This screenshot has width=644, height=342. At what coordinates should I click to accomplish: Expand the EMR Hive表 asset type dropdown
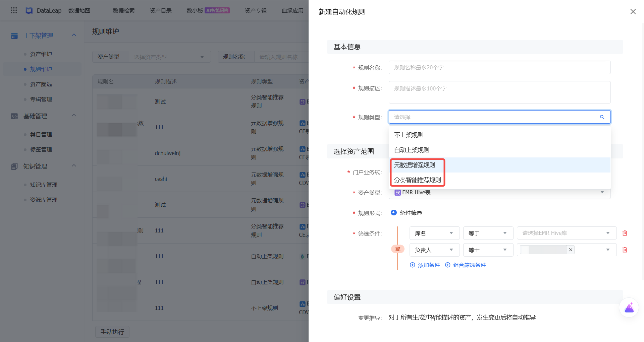(x=602, y=192)
